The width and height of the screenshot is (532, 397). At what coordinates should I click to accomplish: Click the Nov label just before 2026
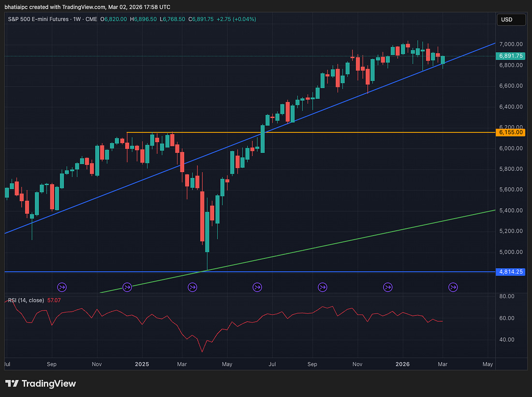tap(357, 364)
